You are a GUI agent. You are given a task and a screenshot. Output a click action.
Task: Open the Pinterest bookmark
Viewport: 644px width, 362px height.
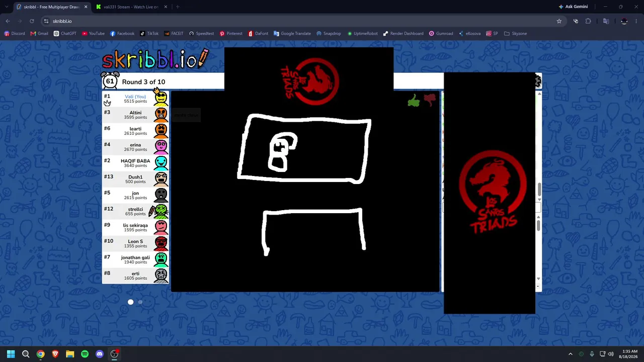click(x=231, y=34)
